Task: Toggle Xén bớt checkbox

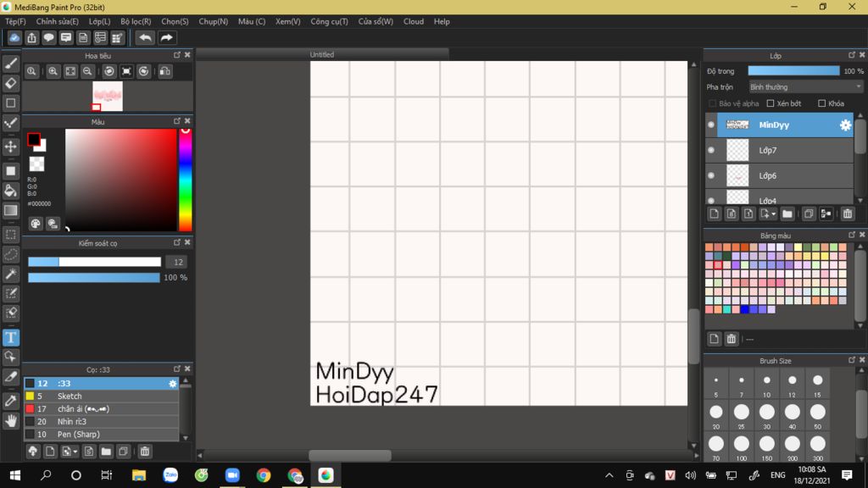Action: 771,103
